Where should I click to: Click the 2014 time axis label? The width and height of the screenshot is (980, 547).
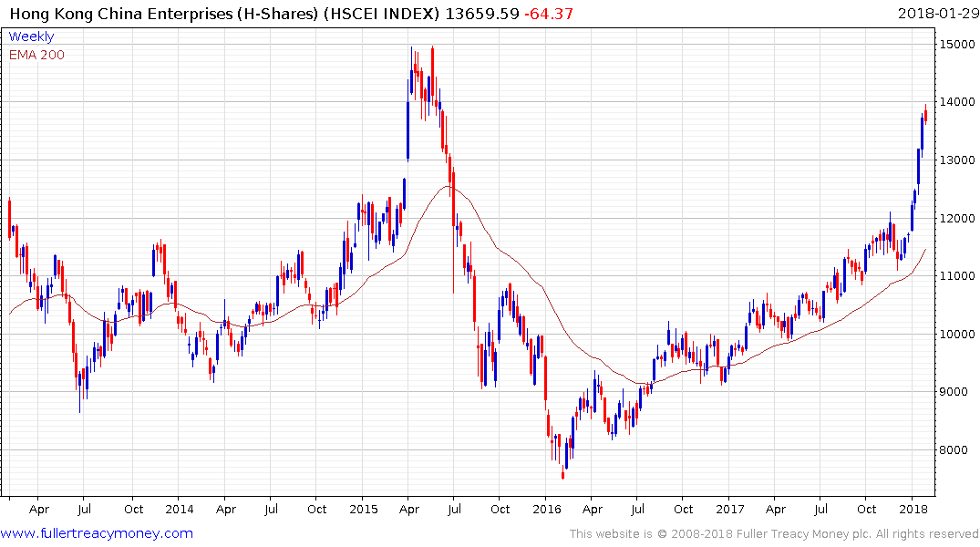(180, 509)
